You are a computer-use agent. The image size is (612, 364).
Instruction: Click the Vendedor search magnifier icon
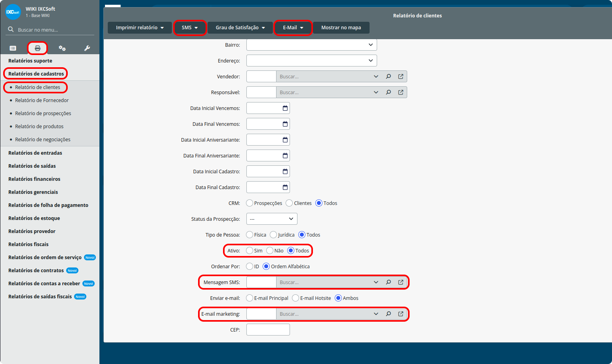389,76
